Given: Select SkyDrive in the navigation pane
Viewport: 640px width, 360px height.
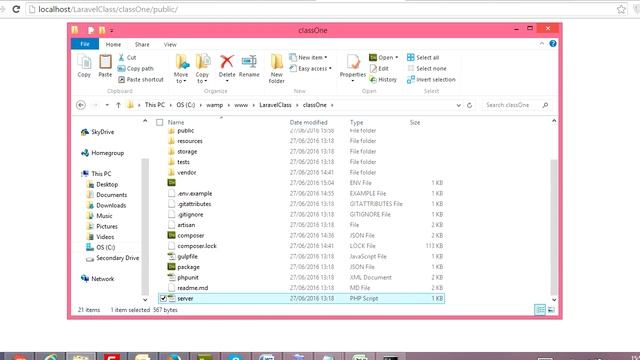Looking at the screenshot, I should tap(98, 132).
